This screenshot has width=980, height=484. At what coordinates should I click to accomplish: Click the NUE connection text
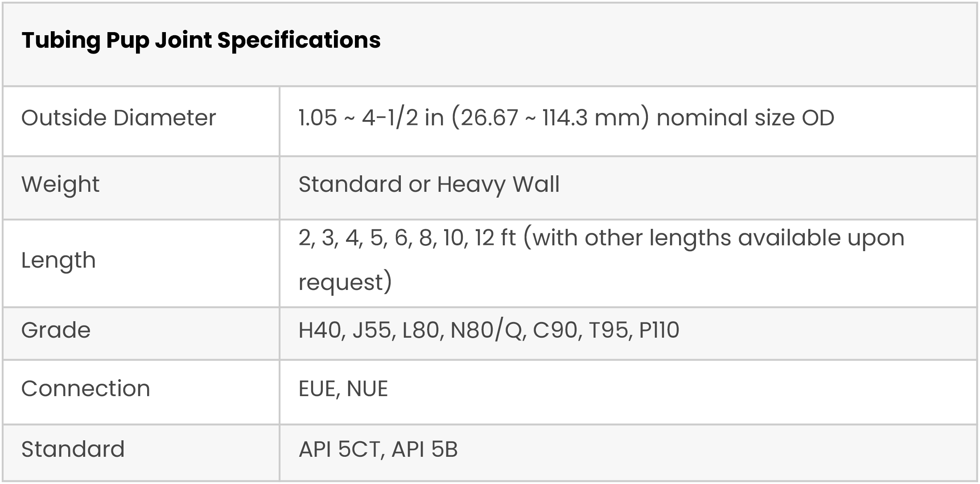click(x=367, y=389)
